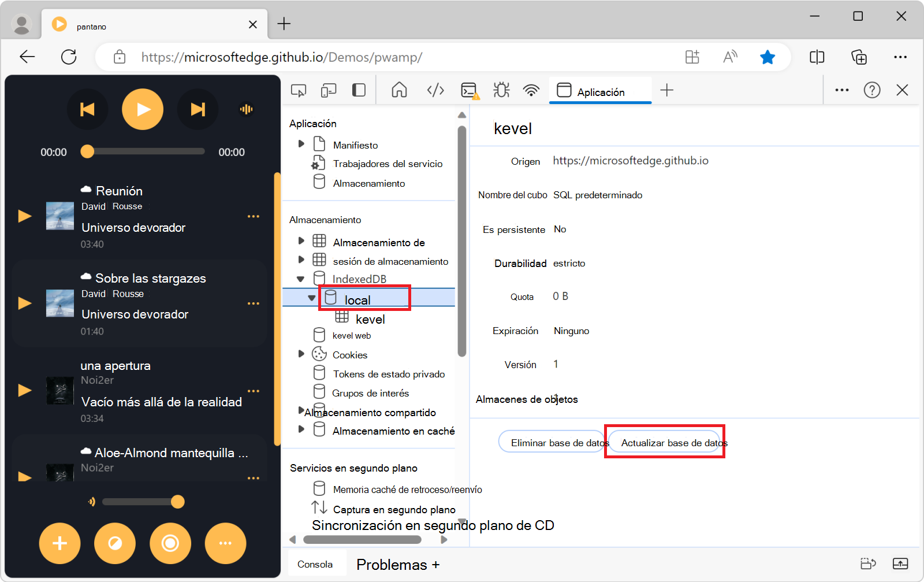Viewport: 924px width, 582px height.
Task: Open the DevTools console drawer icon with warning
Action: (x=469, y=90)
